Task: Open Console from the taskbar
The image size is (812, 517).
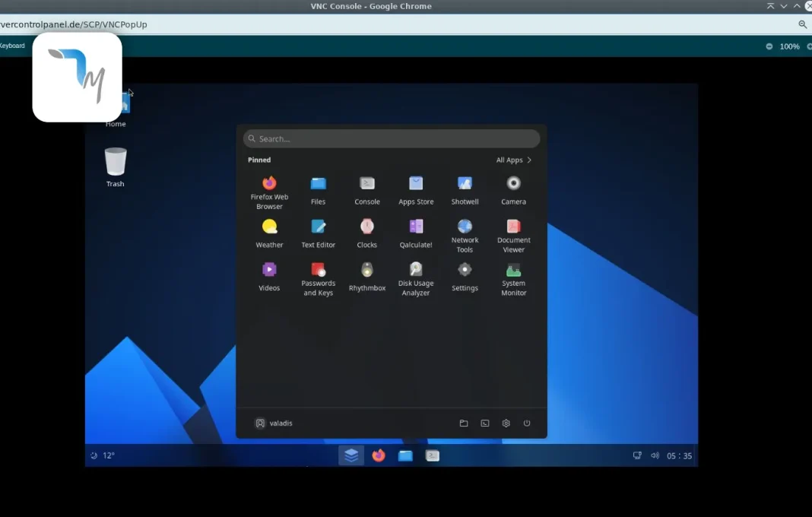Action: coord(433,455)
